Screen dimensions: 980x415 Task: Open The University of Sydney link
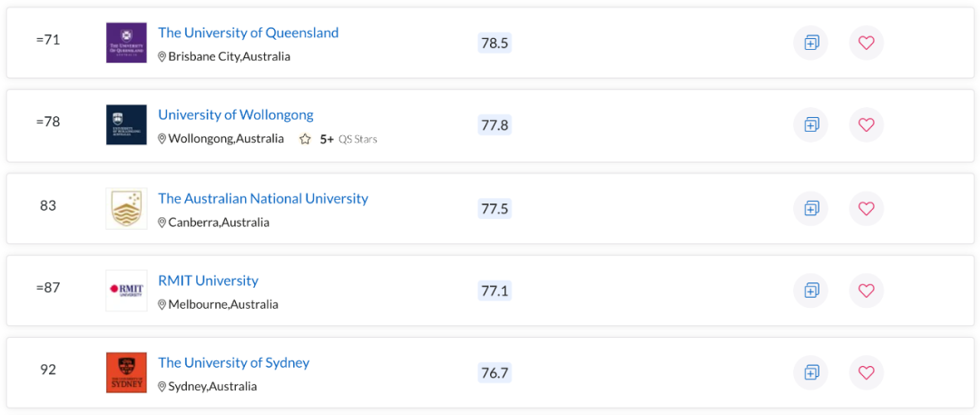pyautogui.click(x=233, y=362)
